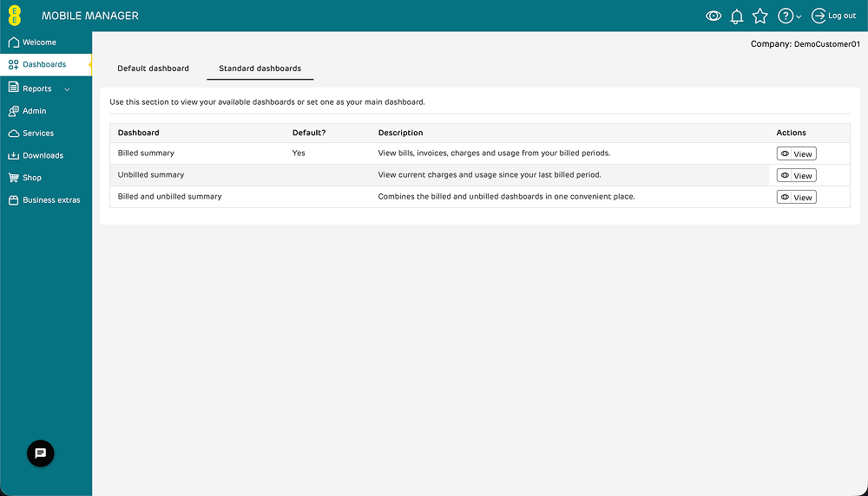
Task: Click the 'Use this section' instruction text
Action: [267, 102]
